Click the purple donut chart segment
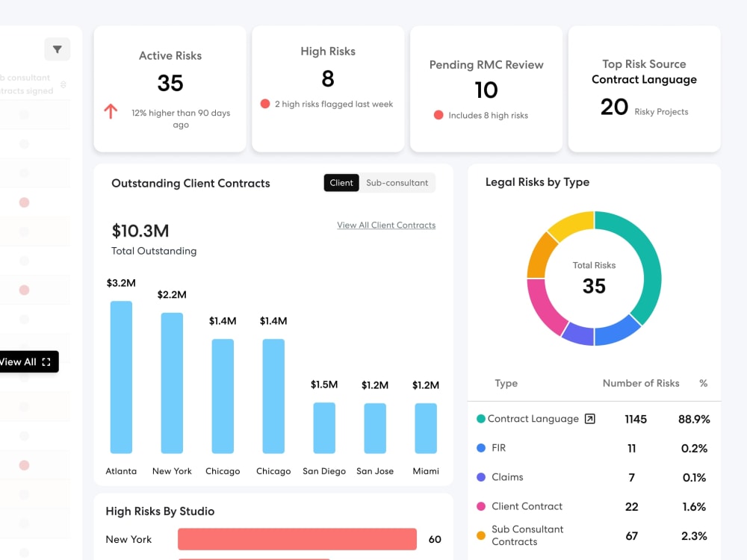747x560 pixels. (579, 335)
